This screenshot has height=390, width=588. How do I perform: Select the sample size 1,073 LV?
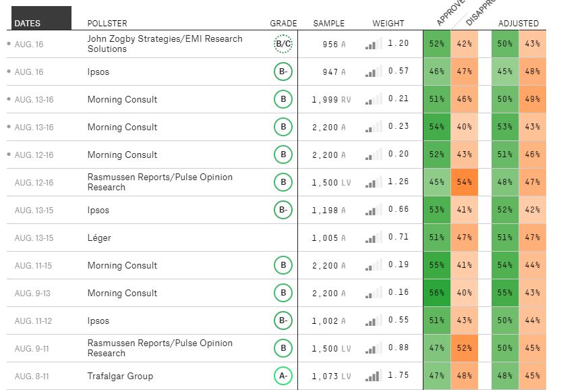(x=332, y=376)
